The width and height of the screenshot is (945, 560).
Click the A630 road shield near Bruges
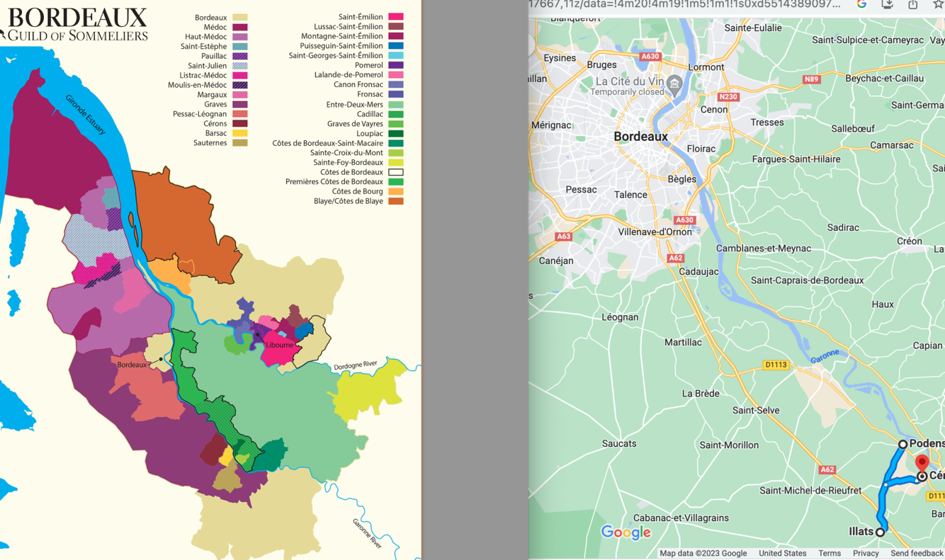[650, 57]
